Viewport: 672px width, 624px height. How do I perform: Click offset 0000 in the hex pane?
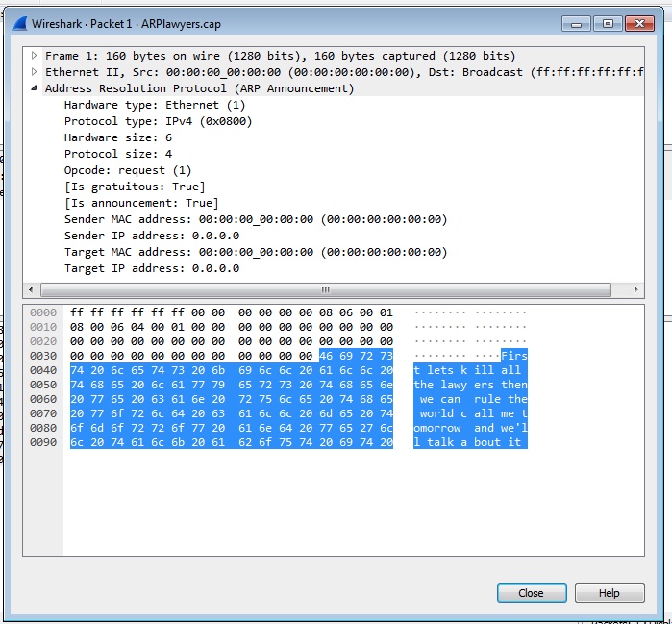point(43,312)
